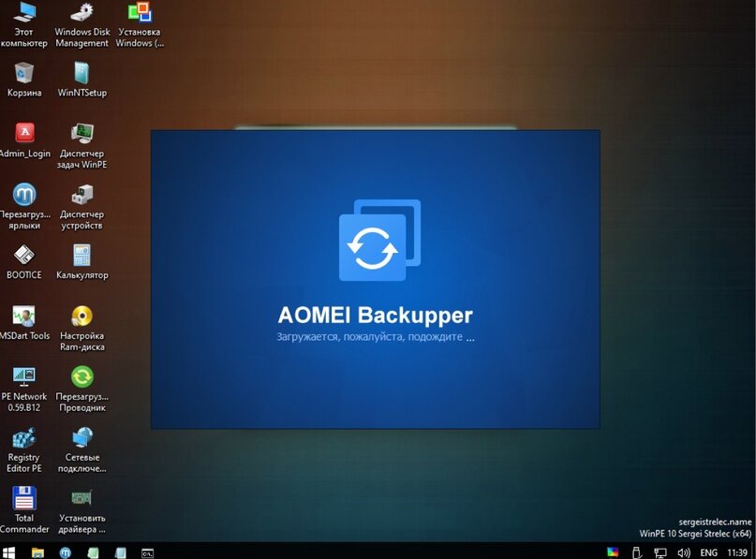This screenshot has width=756, height=559.
Task: Click the USB device tray icon
Action: 636,552
